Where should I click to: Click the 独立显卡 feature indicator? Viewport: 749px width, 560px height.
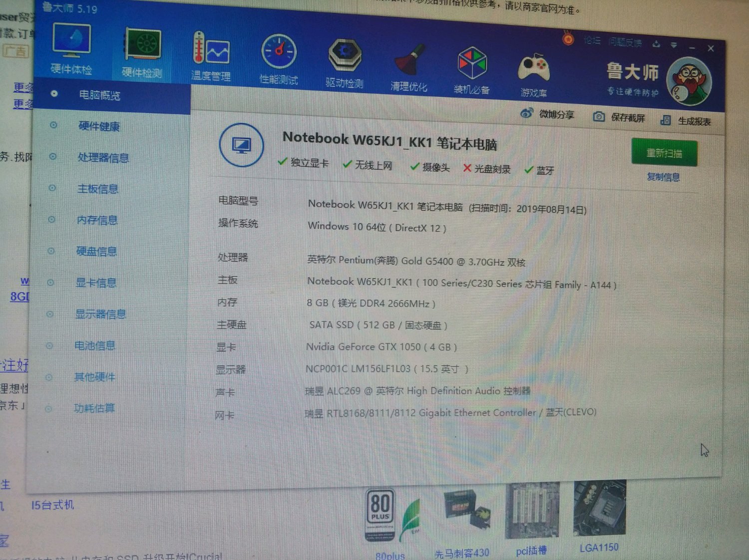tap(304, 163)
